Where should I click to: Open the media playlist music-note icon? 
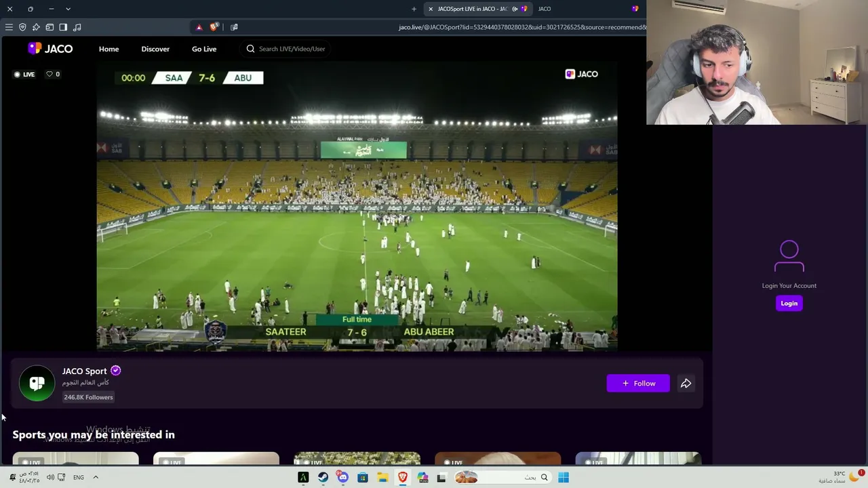click(x=77, y=27)
